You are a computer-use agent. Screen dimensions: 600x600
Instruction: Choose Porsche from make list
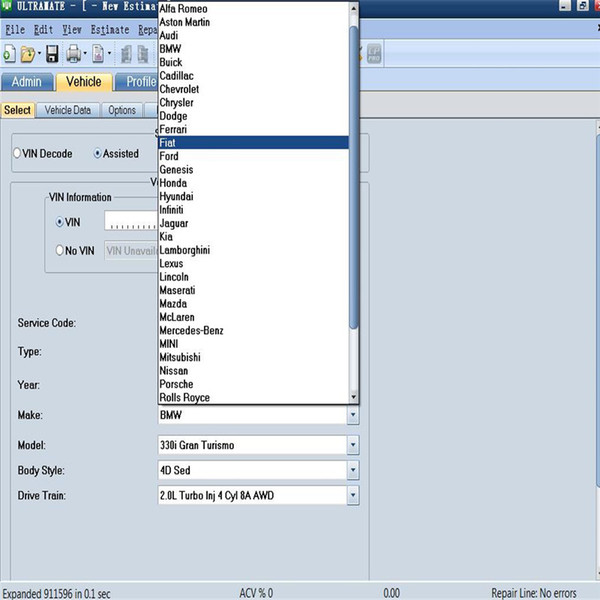click(253, 384)
